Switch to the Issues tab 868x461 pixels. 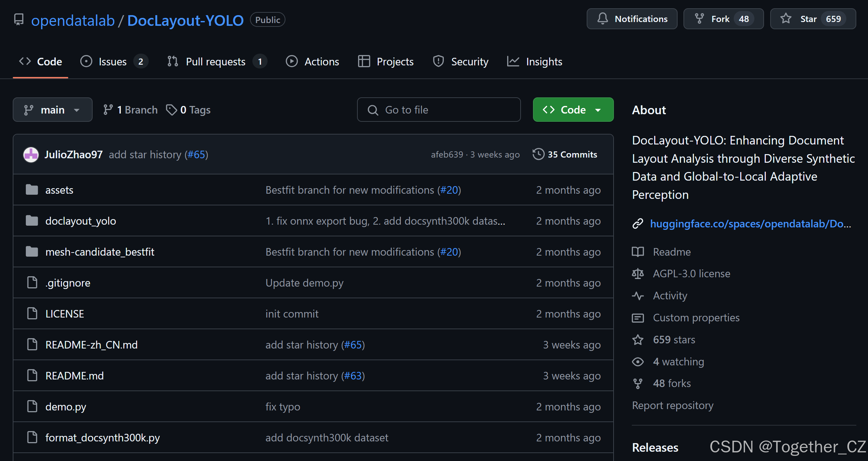coord(113,61)
